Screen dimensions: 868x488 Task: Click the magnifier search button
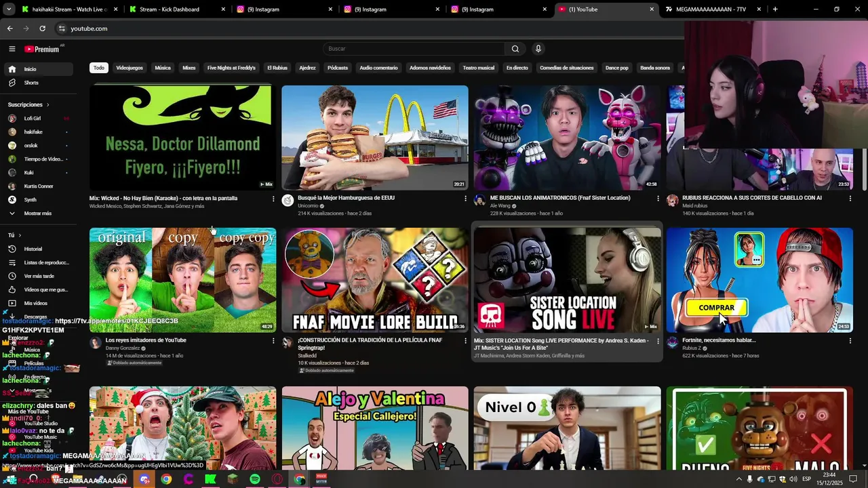[515, 49]
